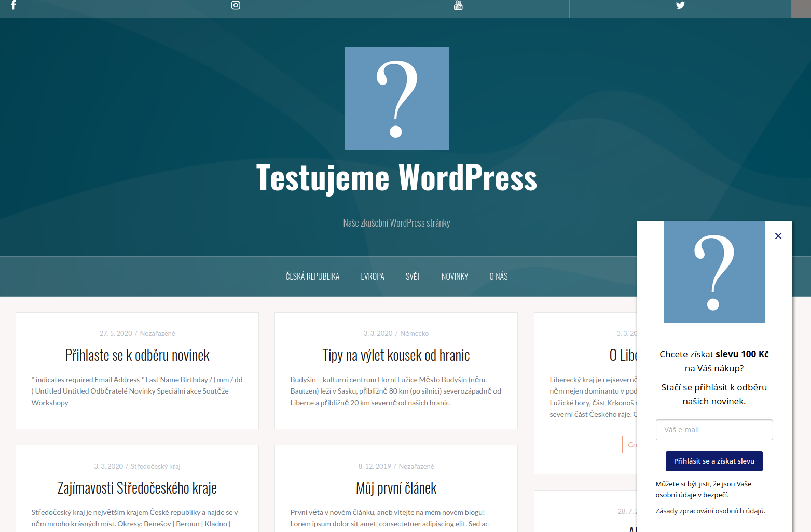Open the YouTube social link icon
This screenshot has height=532, width=811.
click(x=458, y=5)
